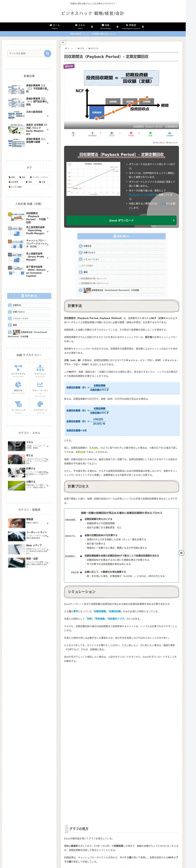This screenshot has width=196, height=868.
Task: Open the 情報源 navigation menu item
Action: click(x=131, y=26)
